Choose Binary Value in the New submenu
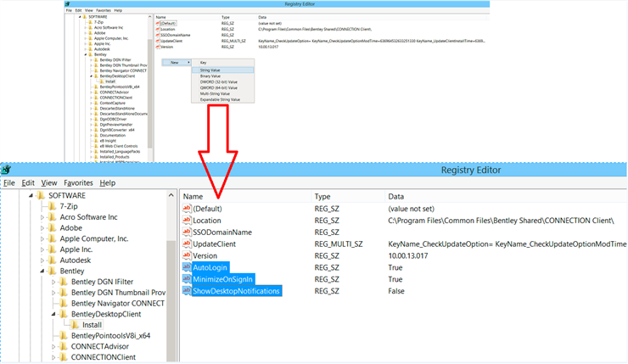Viewport: 628px width, 364px height. point(222,76)
